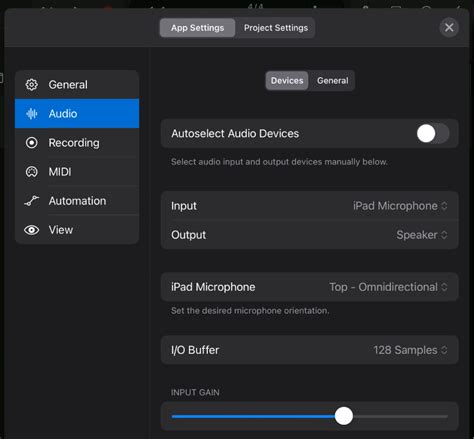Switch to the General sub-tab in Audio
The image size is (474, 439).
[332, 81]
